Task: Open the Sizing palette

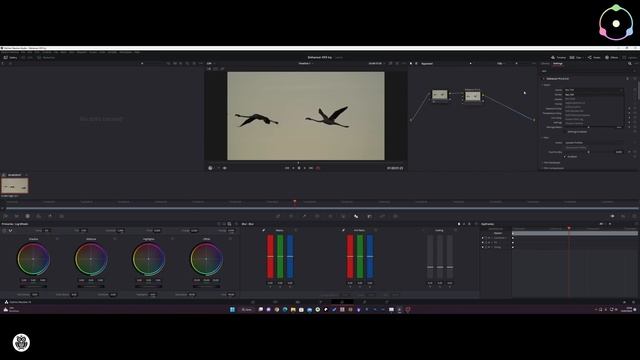Action: [382, 216]
